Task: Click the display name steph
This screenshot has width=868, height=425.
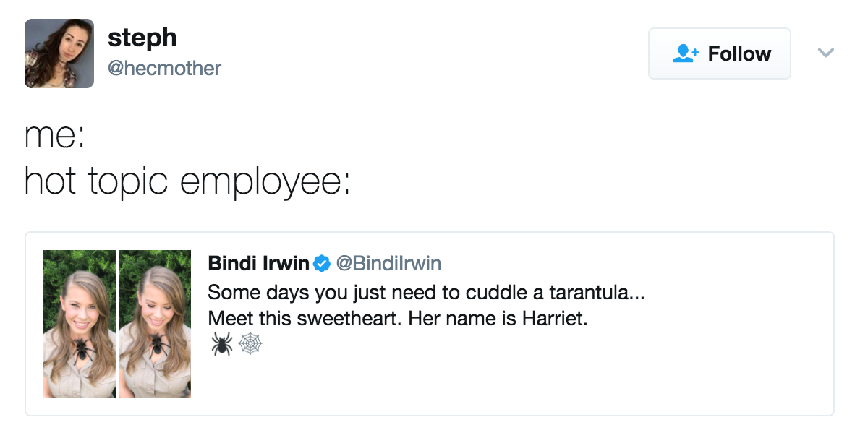Action: click(142, 37)
